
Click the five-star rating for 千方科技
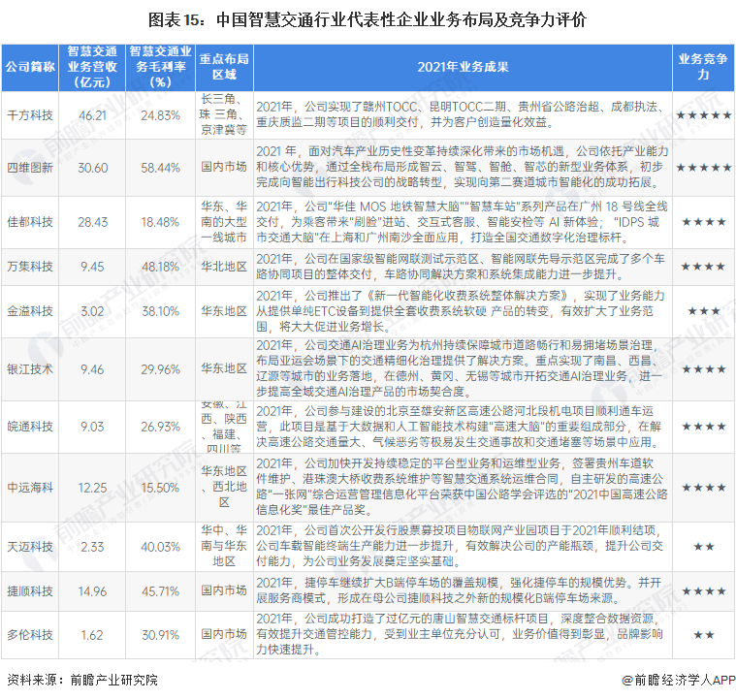pos(703,115)
